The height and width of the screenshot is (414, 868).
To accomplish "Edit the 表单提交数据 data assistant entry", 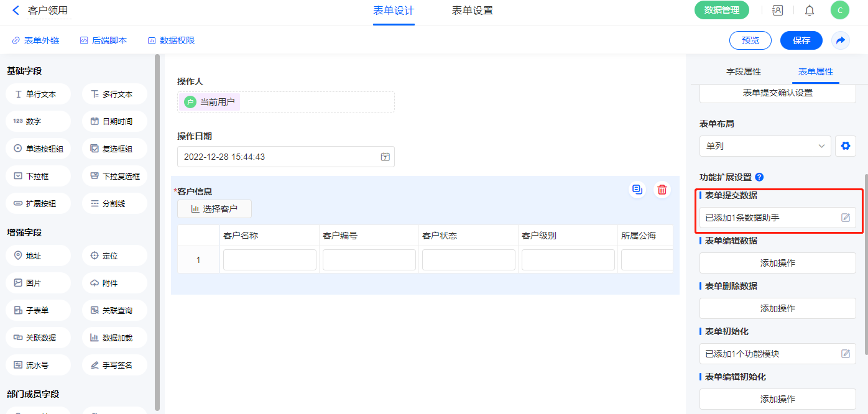I will click(x=845, y=218).
